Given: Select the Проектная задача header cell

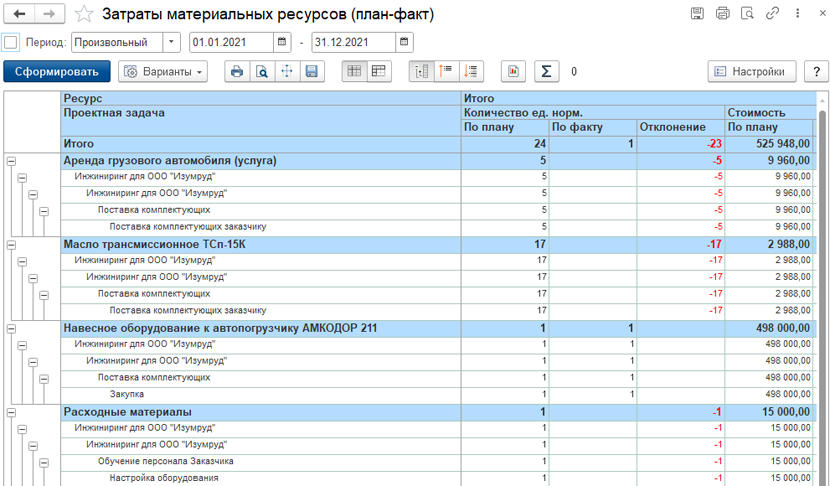Looking at the screenshot, I should tap(260, 121).
